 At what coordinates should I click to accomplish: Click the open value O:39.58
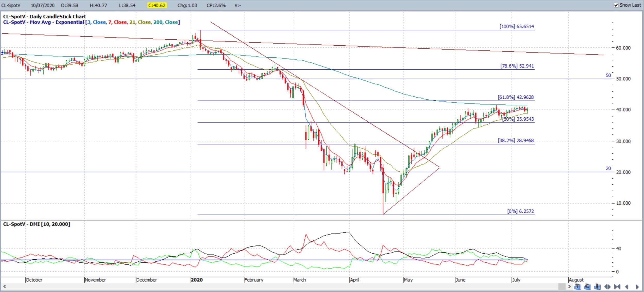[x=70, y=5]
